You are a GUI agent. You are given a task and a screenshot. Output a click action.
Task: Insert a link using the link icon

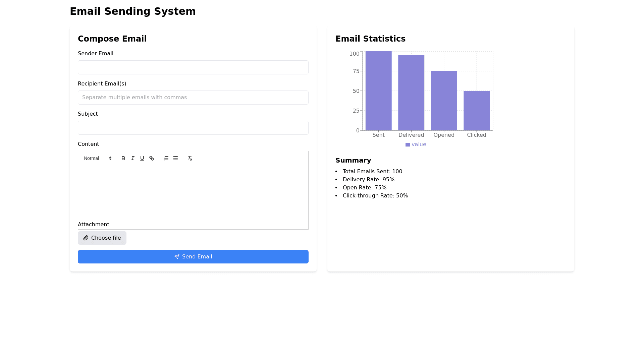(x=152, y=158)
